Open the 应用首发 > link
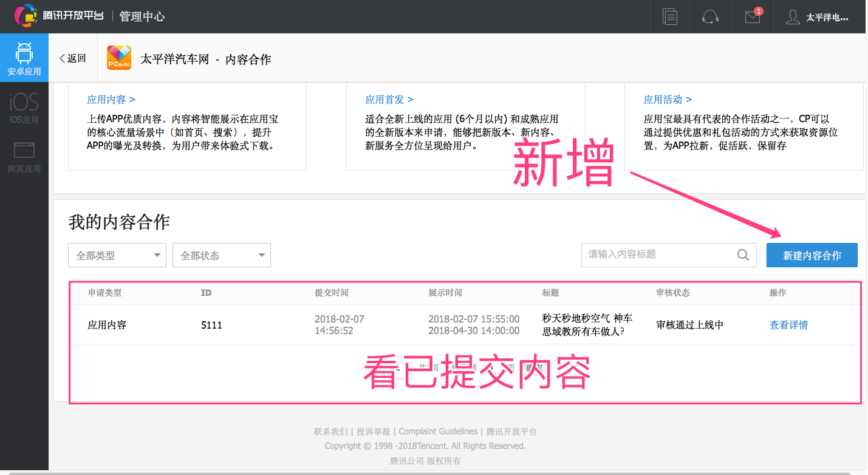The width and height of the screenshot is (868, 475). coord(389,100)
